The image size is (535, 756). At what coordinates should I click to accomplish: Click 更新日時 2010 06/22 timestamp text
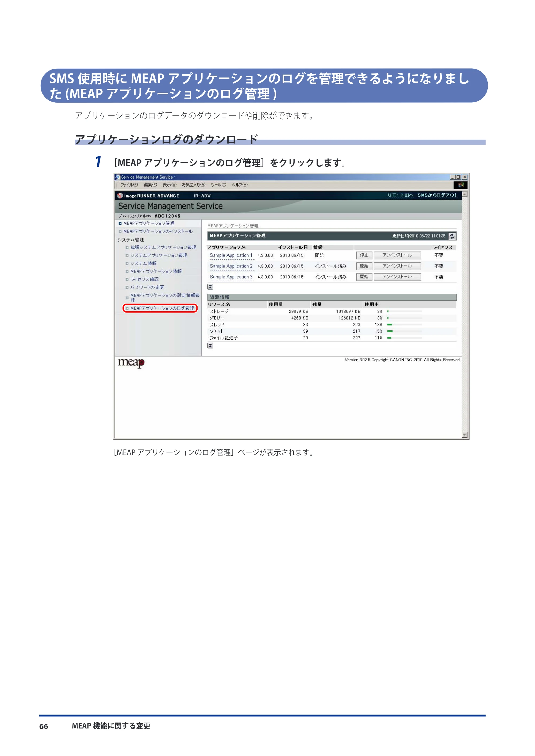click(x=419, y=236)
